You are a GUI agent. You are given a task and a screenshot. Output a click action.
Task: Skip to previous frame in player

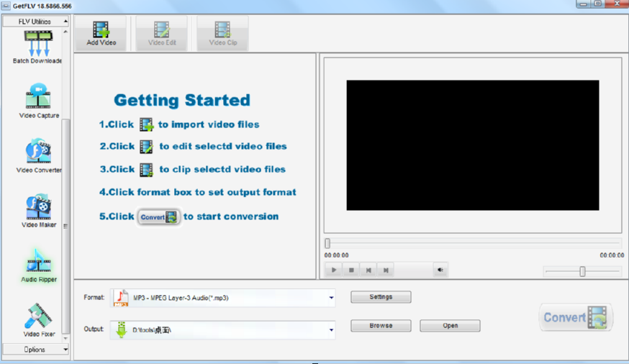(368, 270)
